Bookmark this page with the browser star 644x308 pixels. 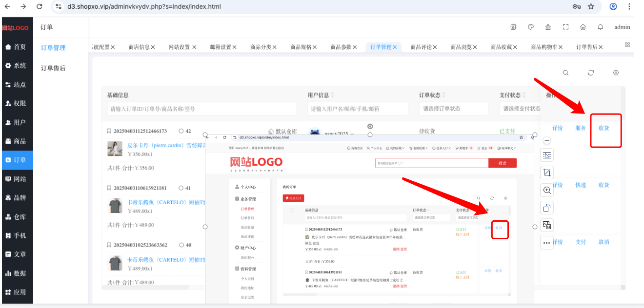[x=591, y=7]
